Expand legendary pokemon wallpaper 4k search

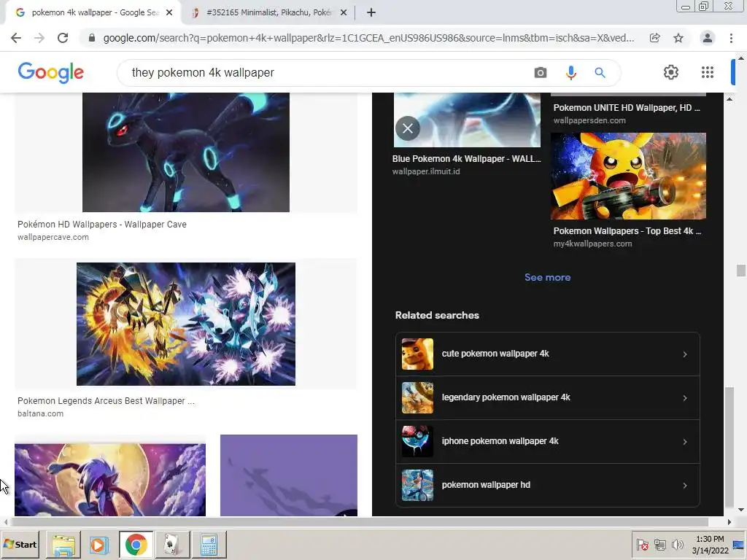(x=547, y=397)
